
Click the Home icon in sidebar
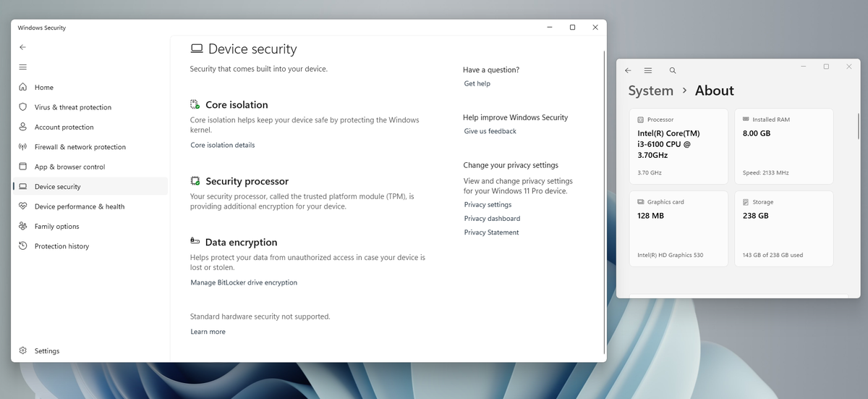(x=22, y=87)
